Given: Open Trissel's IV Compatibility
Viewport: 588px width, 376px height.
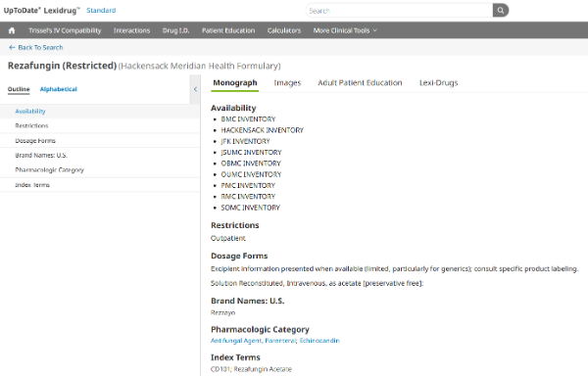Looking at the screenshot, I should click(x=65, y=30).
